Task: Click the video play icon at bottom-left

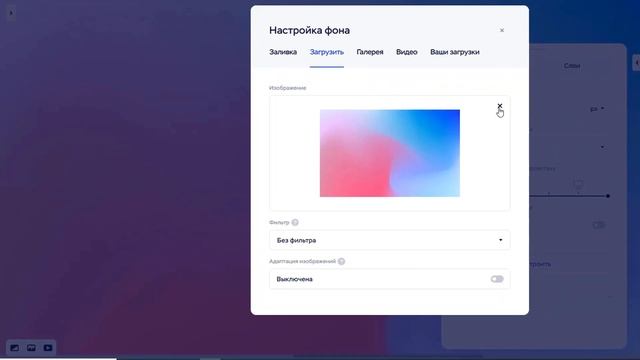Action: pos(48,348)
